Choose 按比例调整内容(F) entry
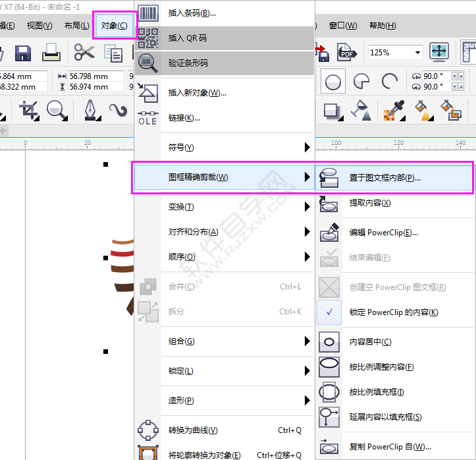 point(394,367)
